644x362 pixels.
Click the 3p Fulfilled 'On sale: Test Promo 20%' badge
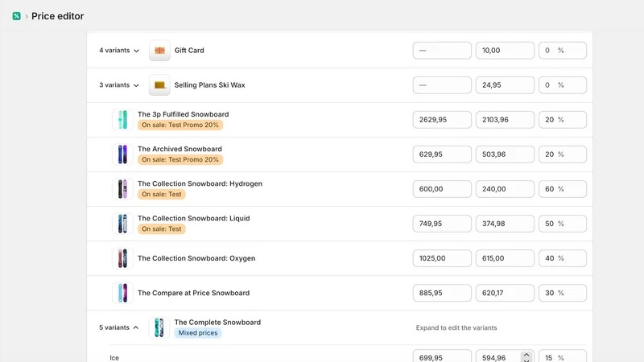point(180,125)
